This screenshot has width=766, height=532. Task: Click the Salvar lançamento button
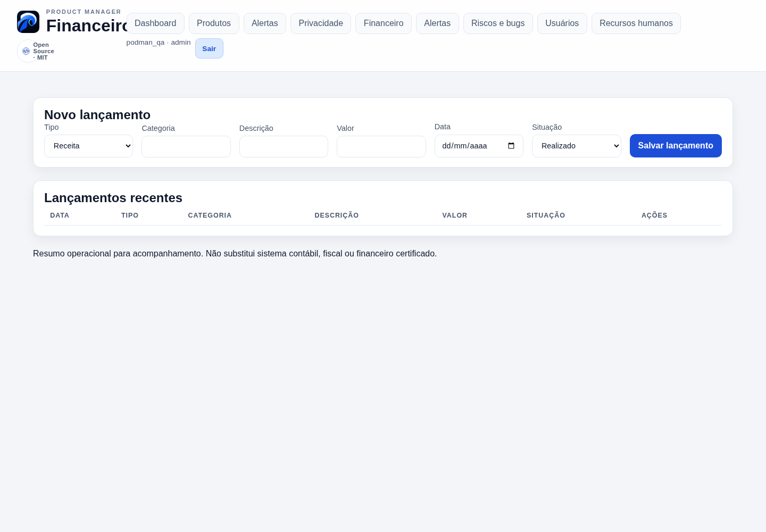pyautogui.click(x=676, y=146)
